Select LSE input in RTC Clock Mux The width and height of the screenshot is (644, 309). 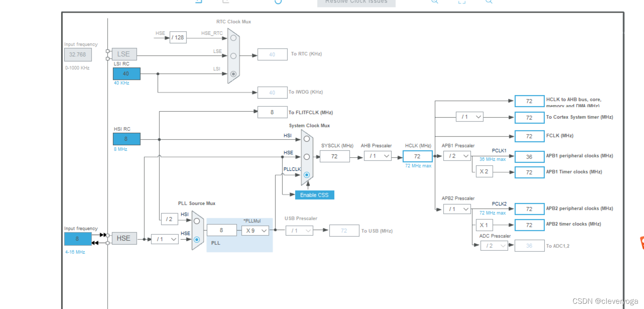point(233,56)
